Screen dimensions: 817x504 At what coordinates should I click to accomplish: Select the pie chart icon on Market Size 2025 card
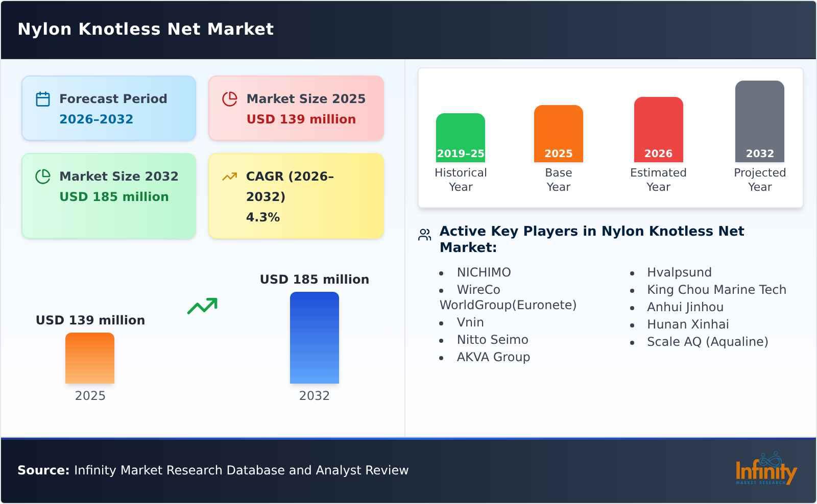[x=230, y=98]
